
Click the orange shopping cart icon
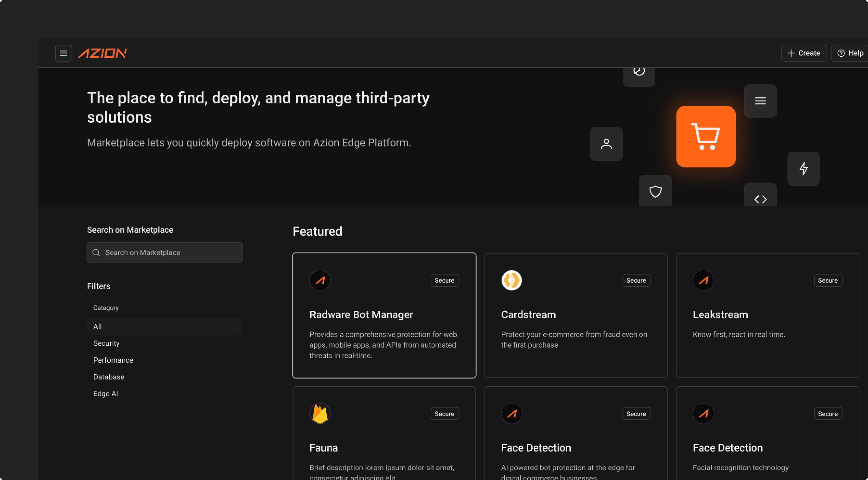coord(706,136)
